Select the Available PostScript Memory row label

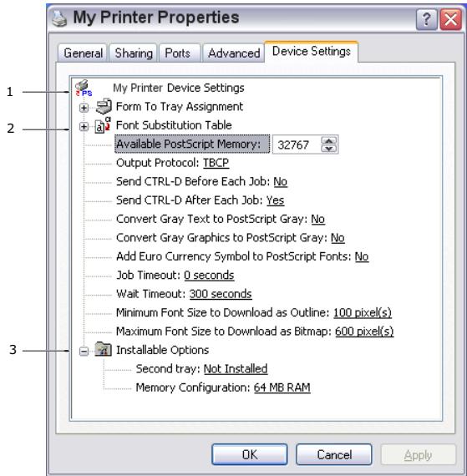click(192, 144)
